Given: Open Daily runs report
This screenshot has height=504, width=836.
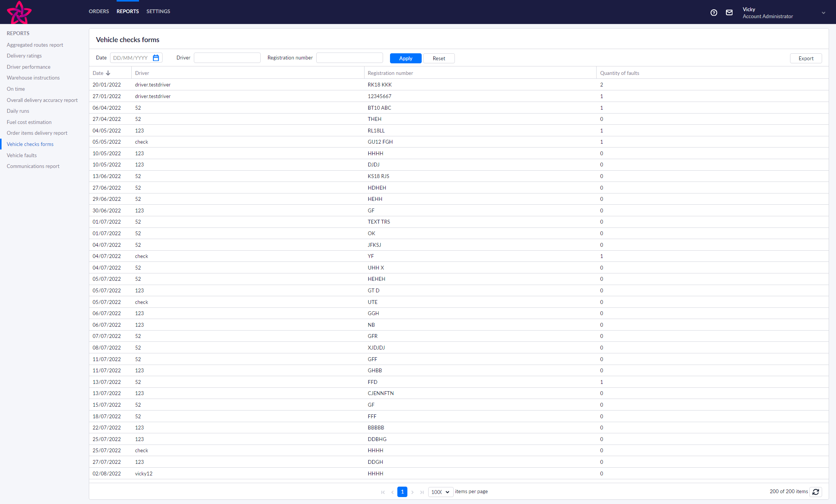Looking at the screenshot, I should pyautogui.click(x=18, y=111).
